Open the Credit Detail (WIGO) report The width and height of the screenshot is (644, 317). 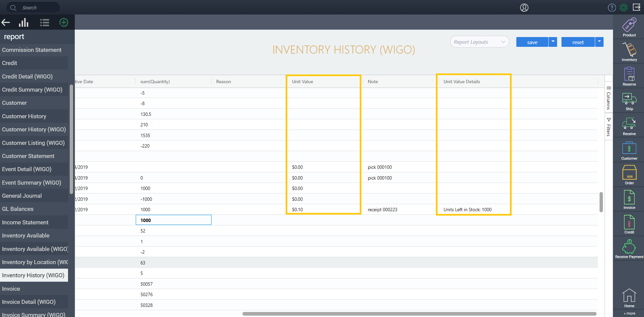click(x=34, y=76)
